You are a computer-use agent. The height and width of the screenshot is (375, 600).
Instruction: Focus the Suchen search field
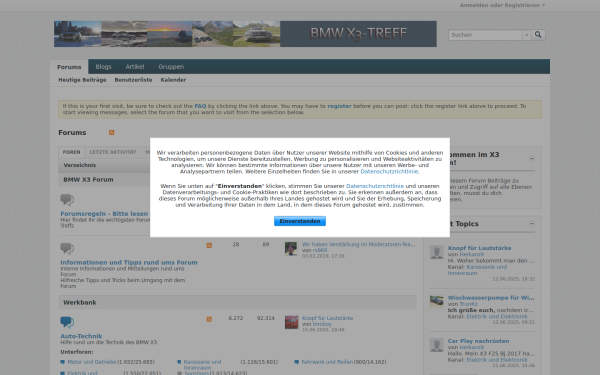(485, 35)
